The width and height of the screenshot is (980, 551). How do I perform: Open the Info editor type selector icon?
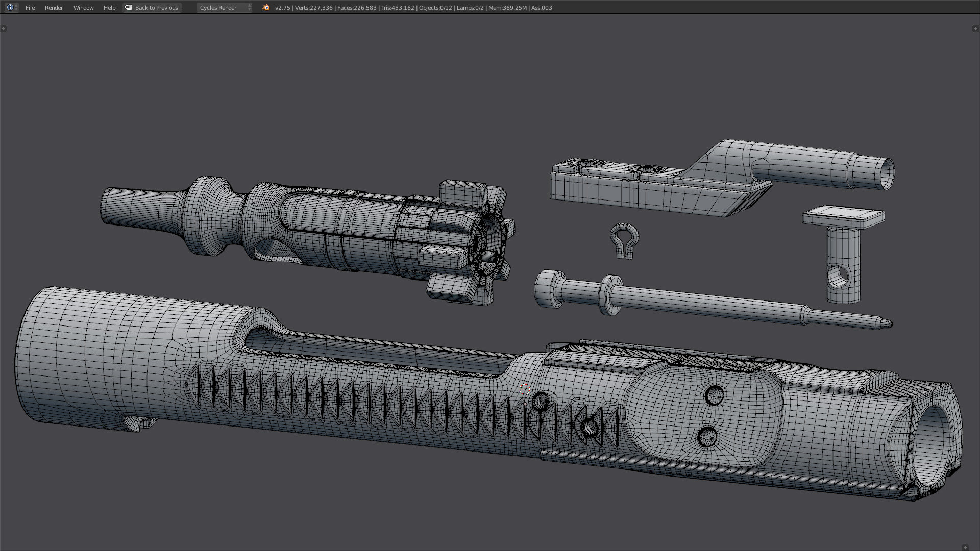coord(12,7)
